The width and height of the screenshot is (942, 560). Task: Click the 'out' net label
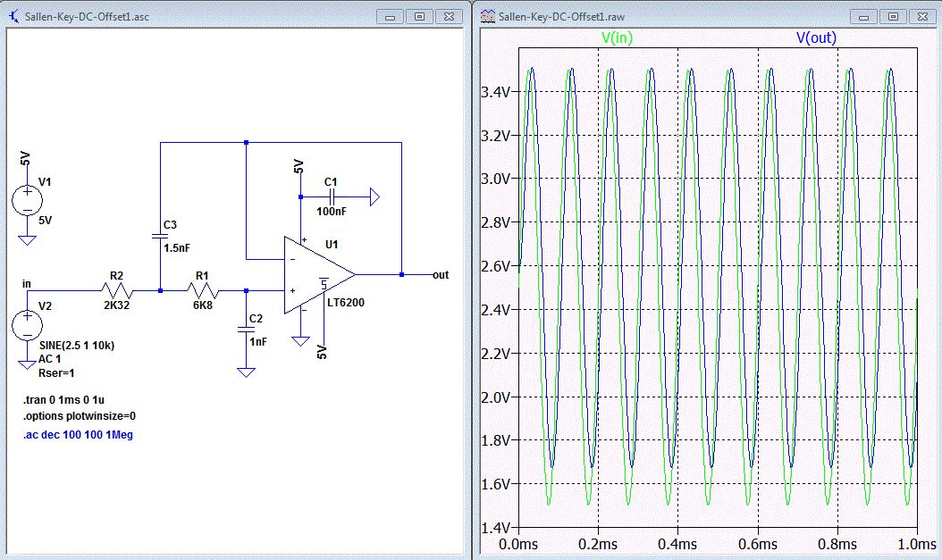(x=441, y=275)
